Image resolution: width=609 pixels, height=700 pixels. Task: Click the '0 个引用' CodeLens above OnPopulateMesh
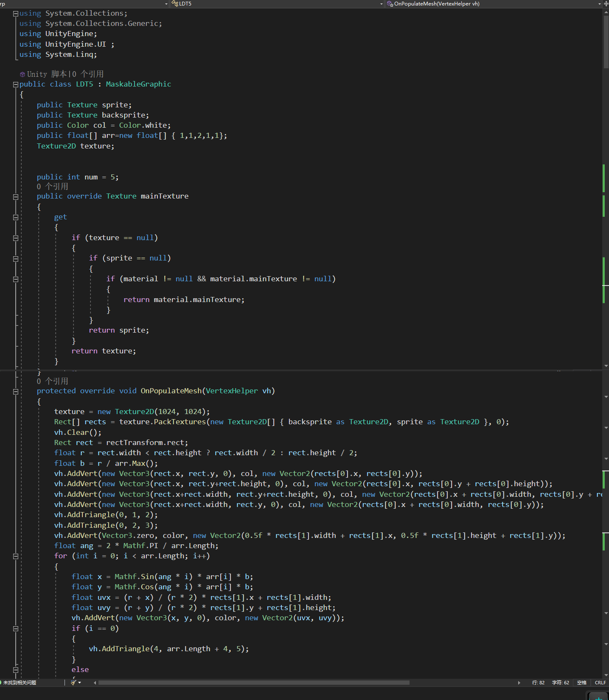pos(52,381)
